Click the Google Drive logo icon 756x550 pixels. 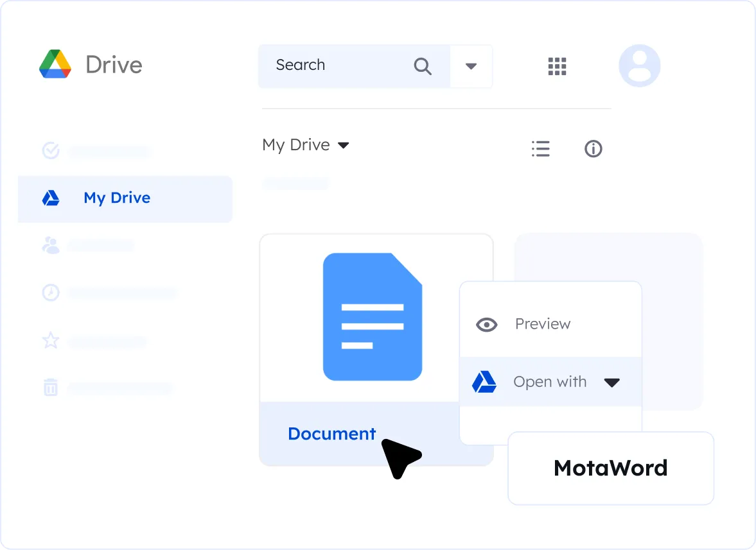click(x=55, y=64)
